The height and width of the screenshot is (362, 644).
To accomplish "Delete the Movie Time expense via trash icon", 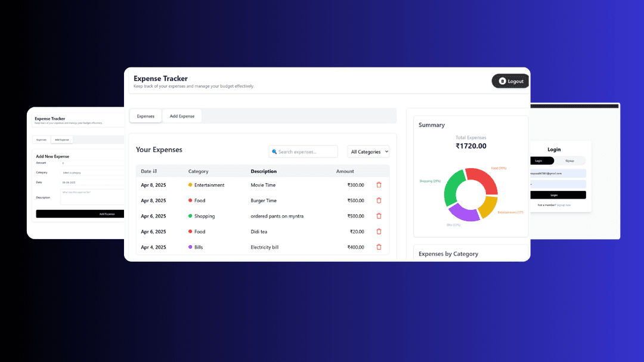I will [x=379, y=185].
